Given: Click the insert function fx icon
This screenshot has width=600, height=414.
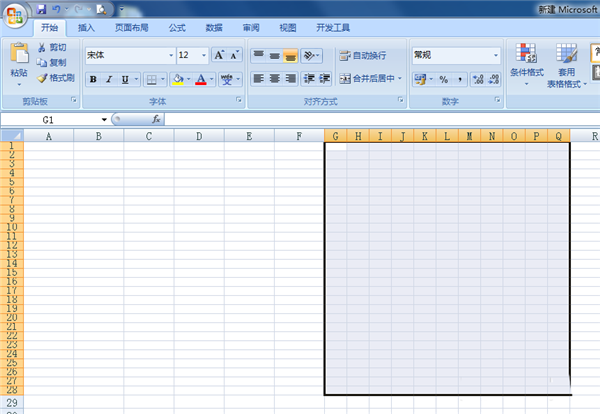Looking at the screenshot, I should 156,119.
